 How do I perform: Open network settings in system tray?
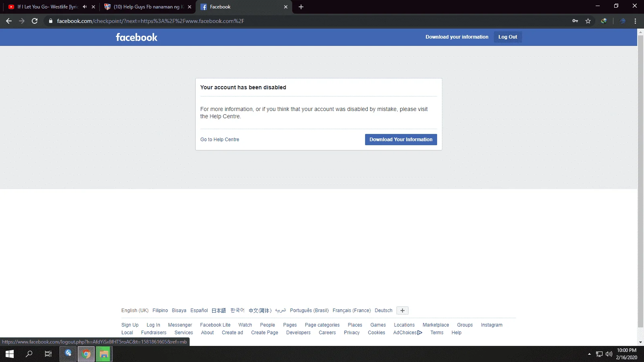click(x=599, y=354)
